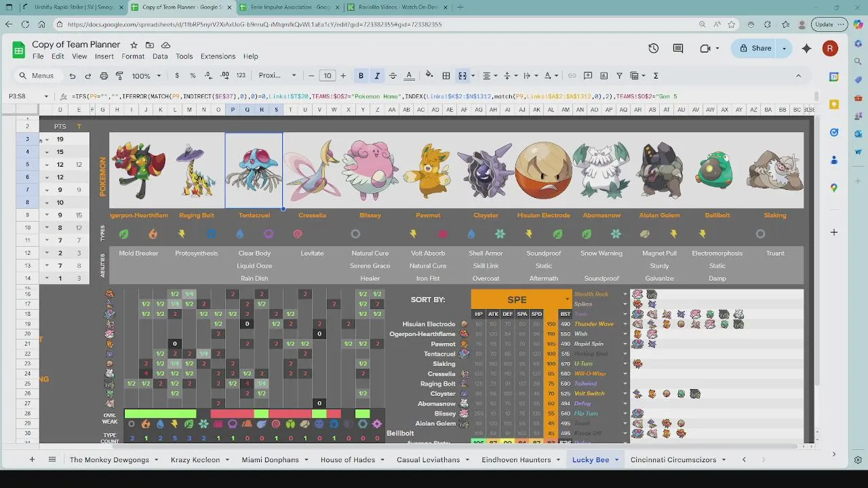Insert chart icon in toolbar
Screen dimensions: 868x488
click(x=604, y=76)
